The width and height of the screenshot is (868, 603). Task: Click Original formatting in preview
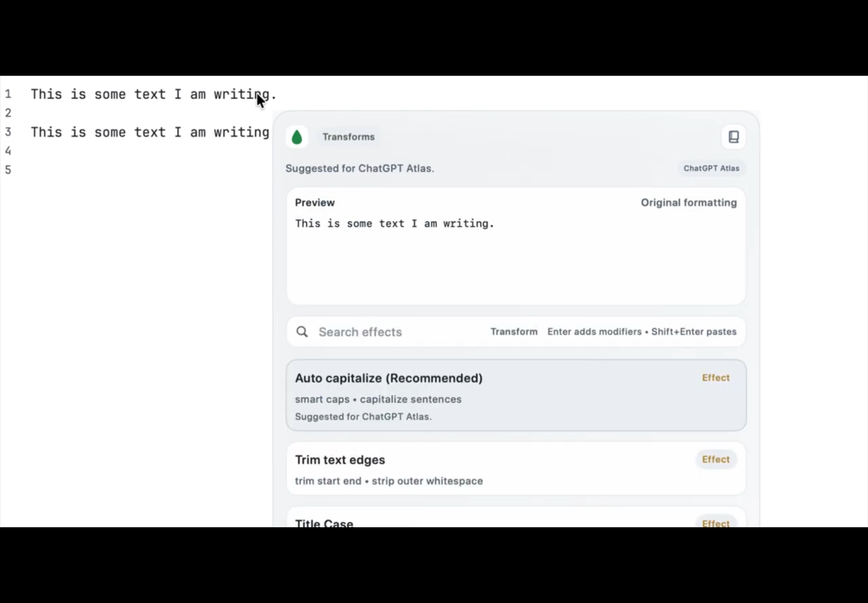(689, 203)
